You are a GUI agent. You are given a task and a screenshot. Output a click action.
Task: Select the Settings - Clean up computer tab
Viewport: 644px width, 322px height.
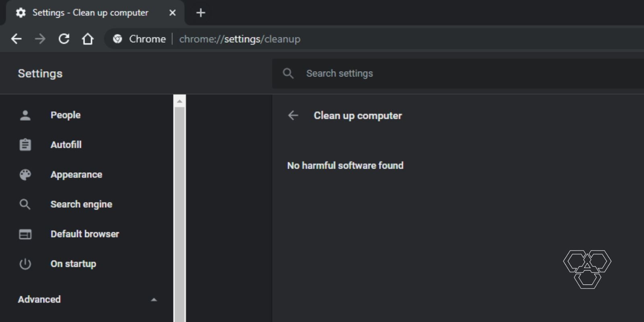(x=95, y=13)
